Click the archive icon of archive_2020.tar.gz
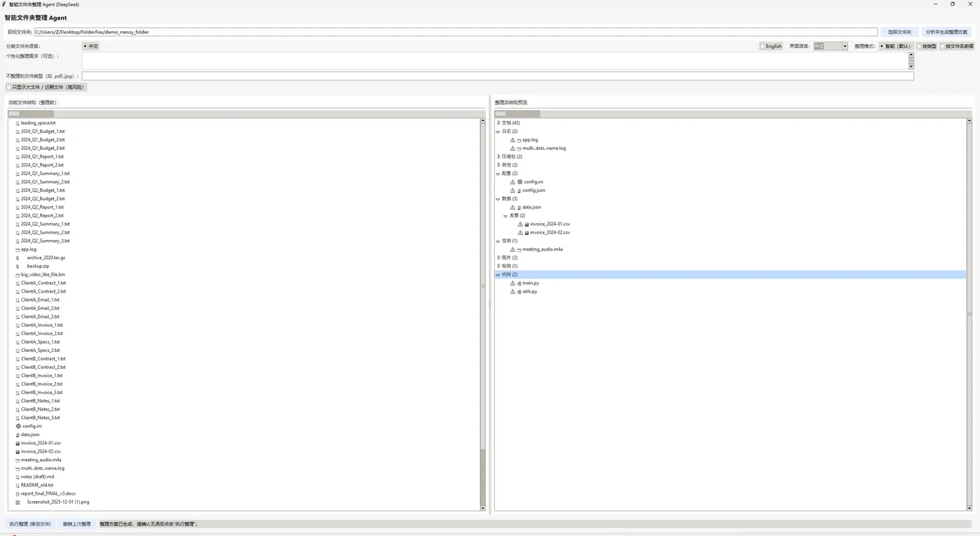 [x=18, y=258]
